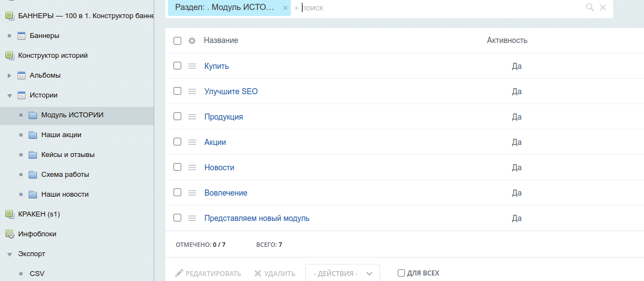Open the Улучшите SEO story link
This screenshot has width=644, height=281.
click(x=231, y=91)
